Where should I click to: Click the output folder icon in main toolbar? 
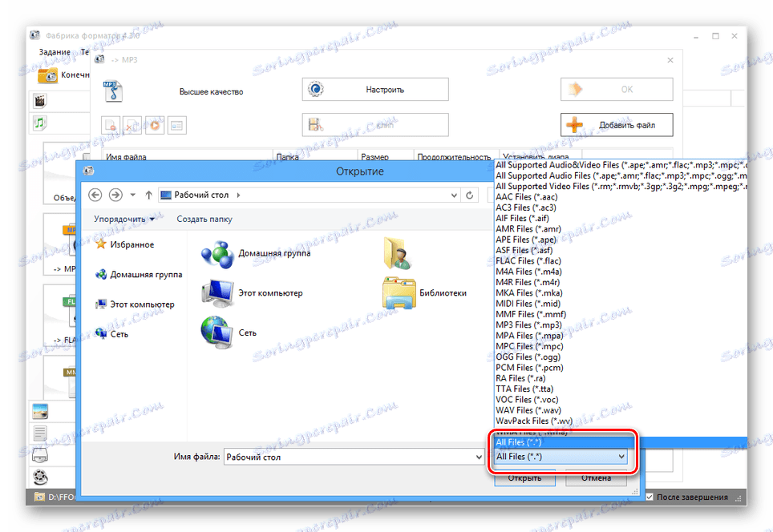click(47, 75)
